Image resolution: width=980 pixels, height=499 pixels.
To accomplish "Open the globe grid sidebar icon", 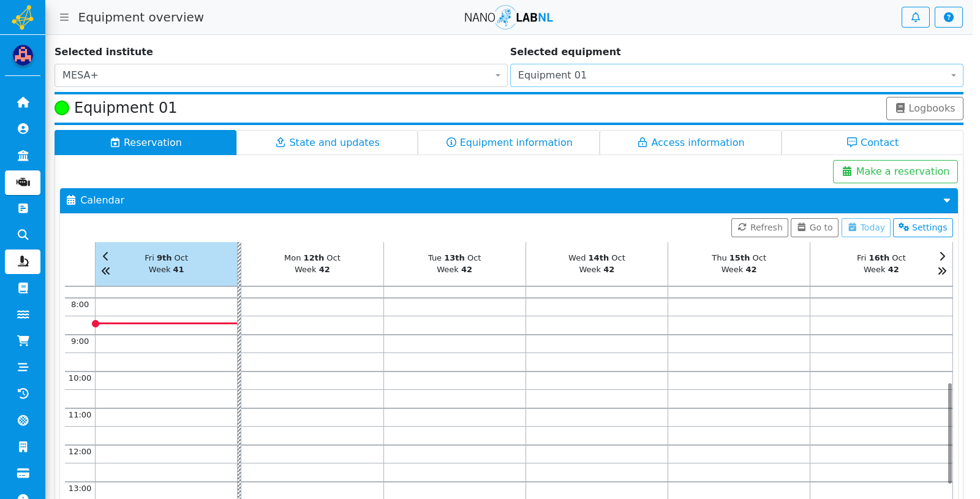I will point(23,421).
